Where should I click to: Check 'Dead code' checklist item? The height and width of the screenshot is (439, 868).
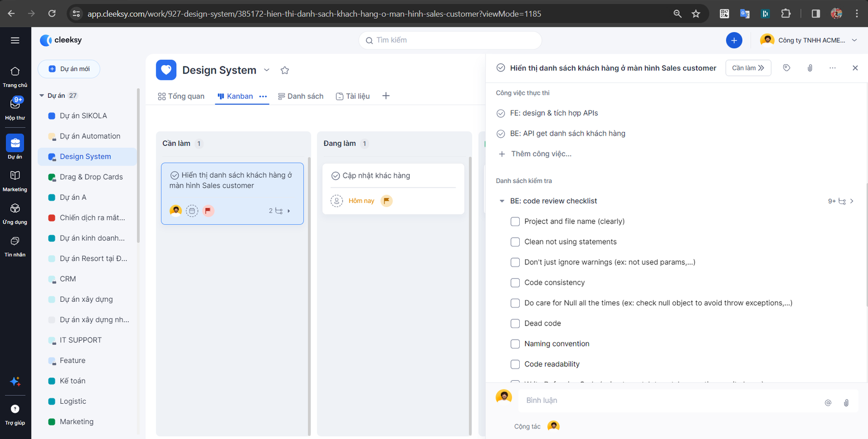point(515,323)
